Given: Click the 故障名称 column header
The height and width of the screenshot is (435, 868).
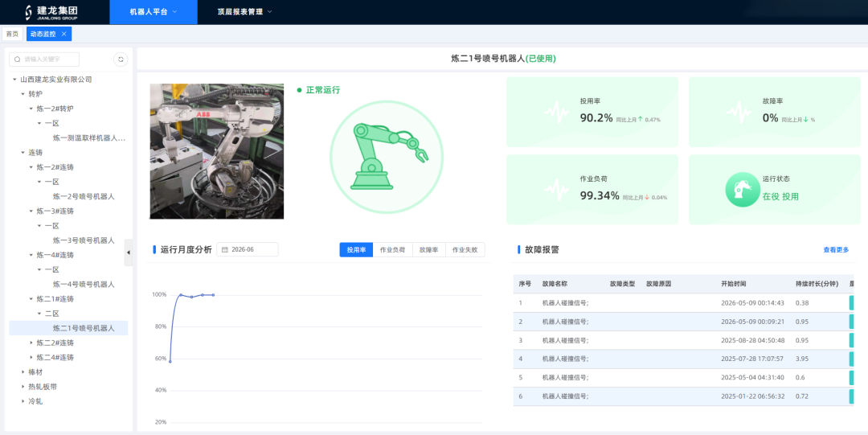Looking at the screenshot, I should tap(555, 284).
